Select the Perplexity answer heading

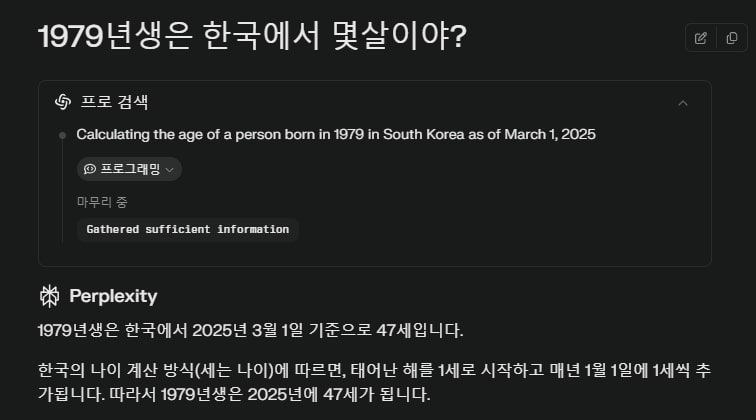click(113, 296)
